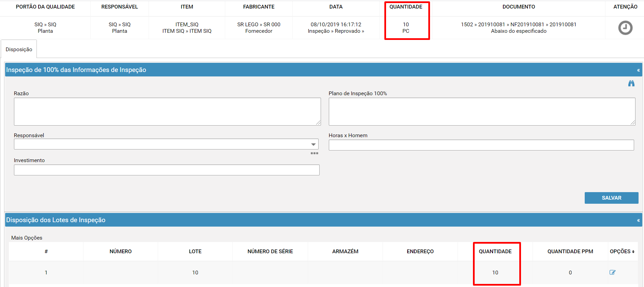644x287 pixels.
Task: Click the Horas x Homem field
Action: tap(481, 145)
